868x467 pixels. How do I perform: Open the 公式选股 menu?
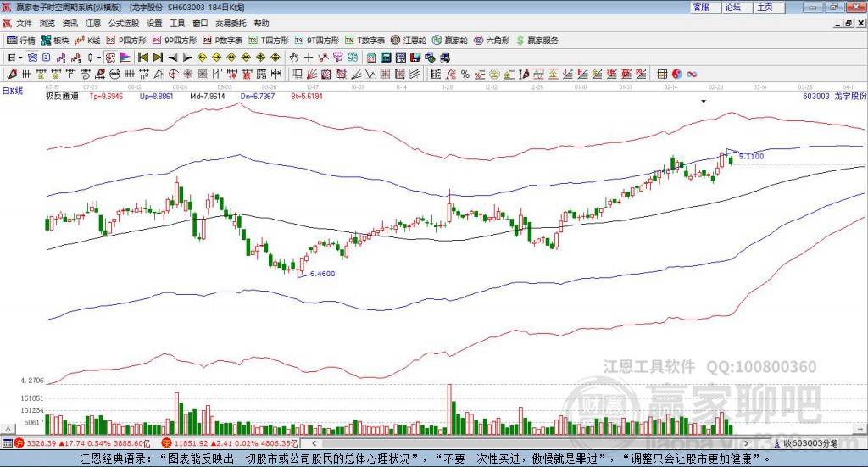coord(124,23)
